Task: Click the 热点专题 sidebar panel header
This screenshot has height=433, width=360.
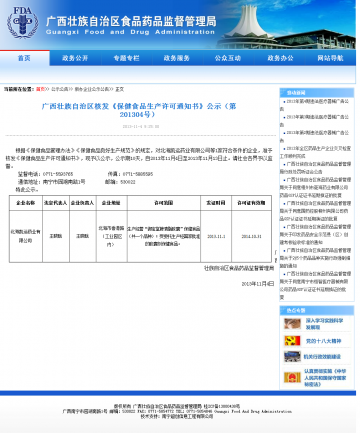Action: tap(317, 310)
